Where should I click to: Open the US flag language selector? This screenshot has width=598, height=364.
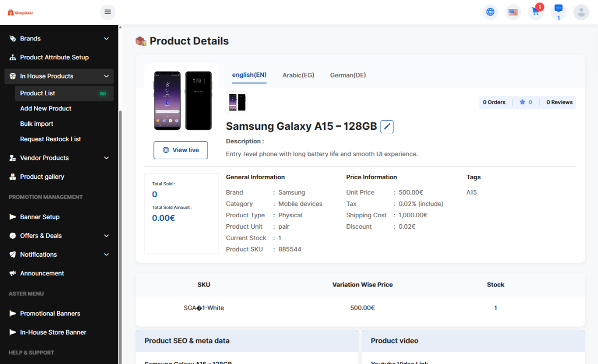[x=512, y=12]
